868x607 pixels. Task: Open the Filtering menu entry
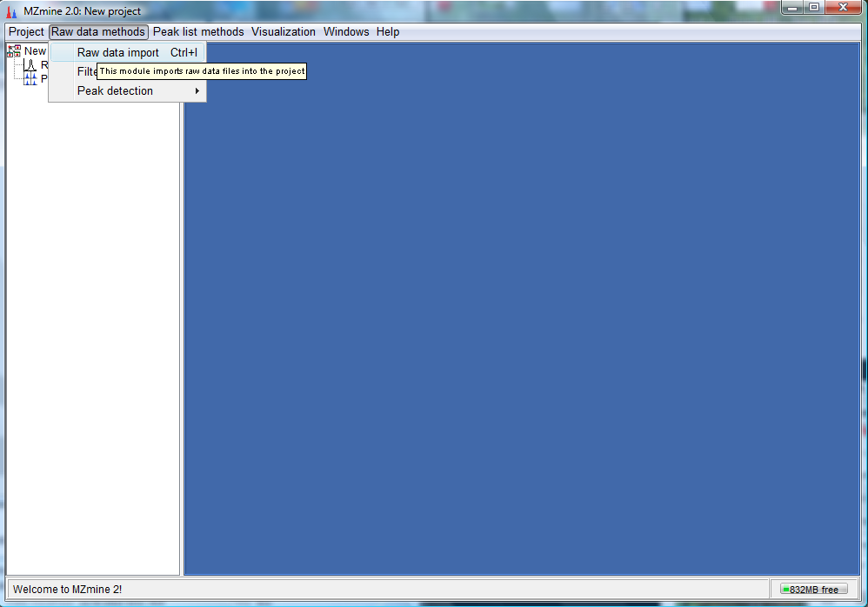(x=87, y=71)
